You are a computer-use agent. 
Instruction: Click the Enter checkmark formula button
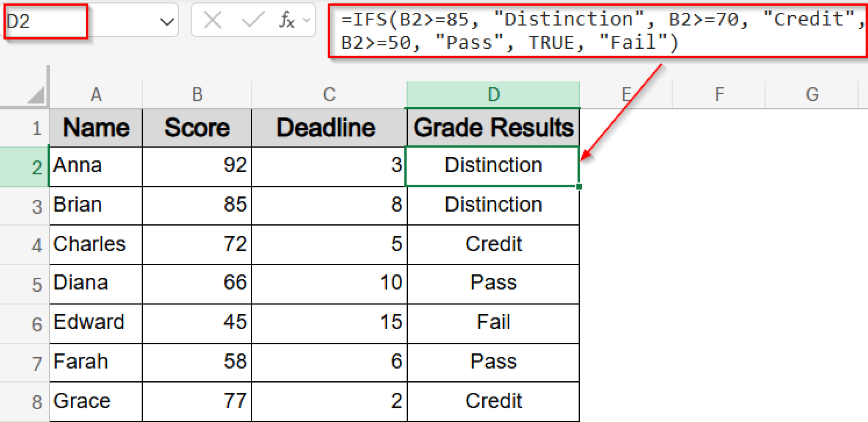pyautogui.click(x=252, y=20)
